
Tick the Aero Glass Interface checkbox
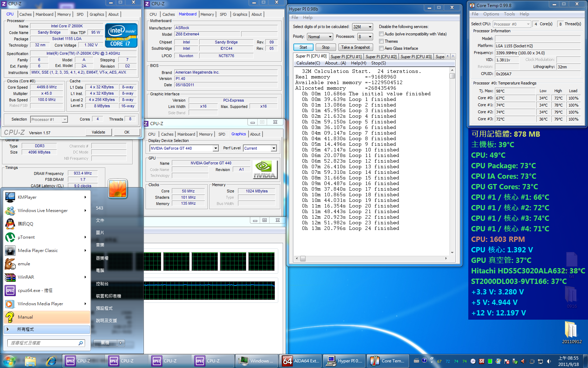click(381, 48)
